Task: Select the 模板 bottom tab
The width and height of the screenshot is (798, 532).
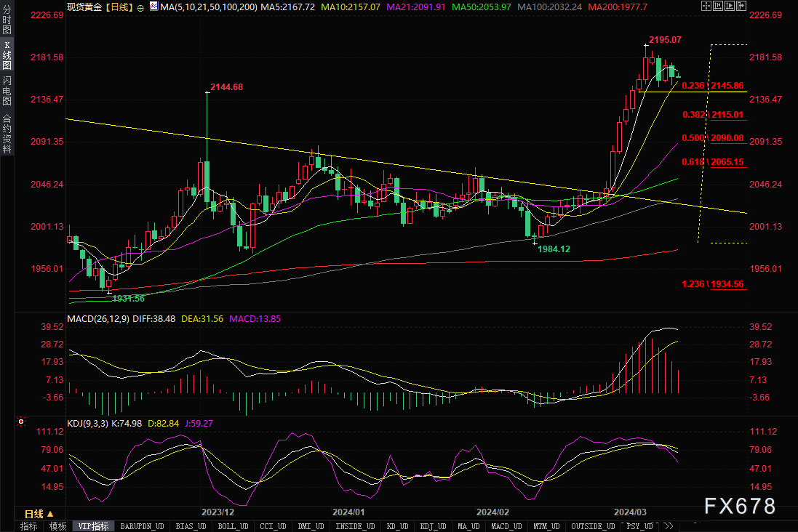Action: pos(57,526)
